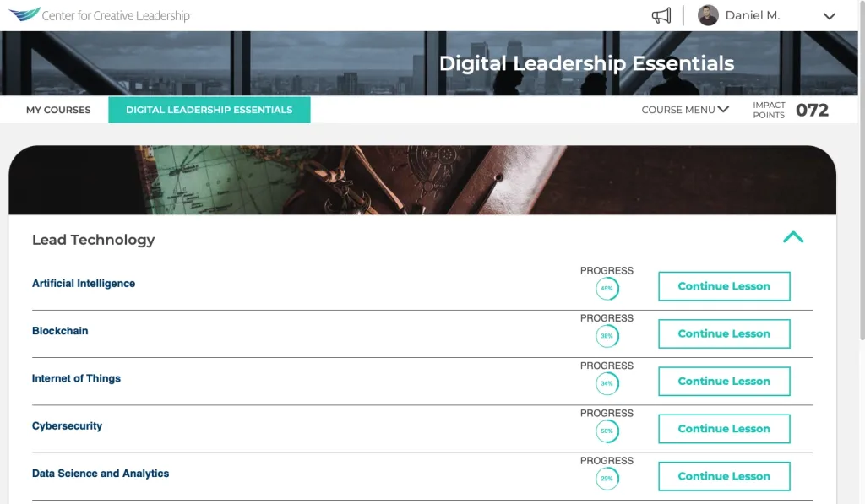
Task: Open the Blockchain lesson title link
Action: (60, 331)
